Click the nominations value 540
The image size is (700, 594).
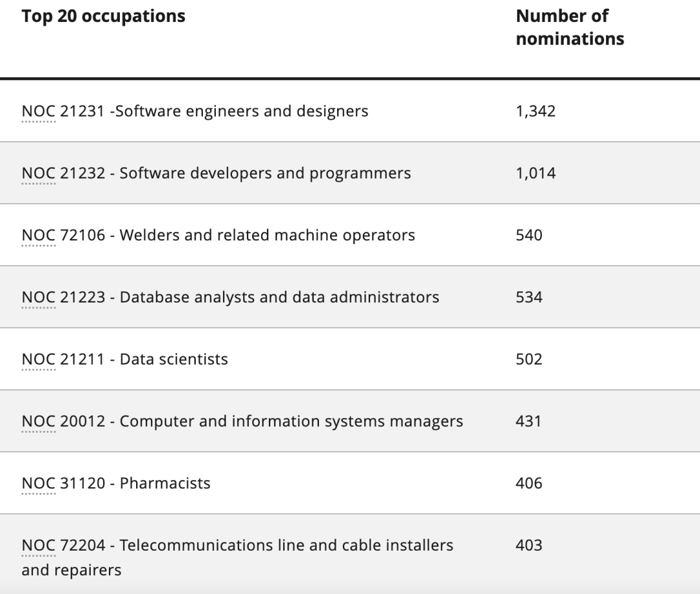click(529, 235)
